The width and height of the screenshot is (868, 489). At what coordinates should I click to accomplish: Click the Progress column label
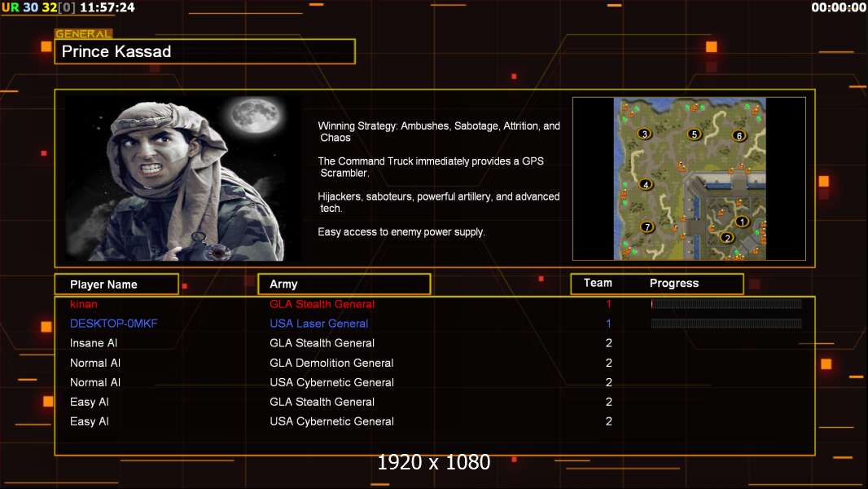pyautogui.click(x=673, y=283)
